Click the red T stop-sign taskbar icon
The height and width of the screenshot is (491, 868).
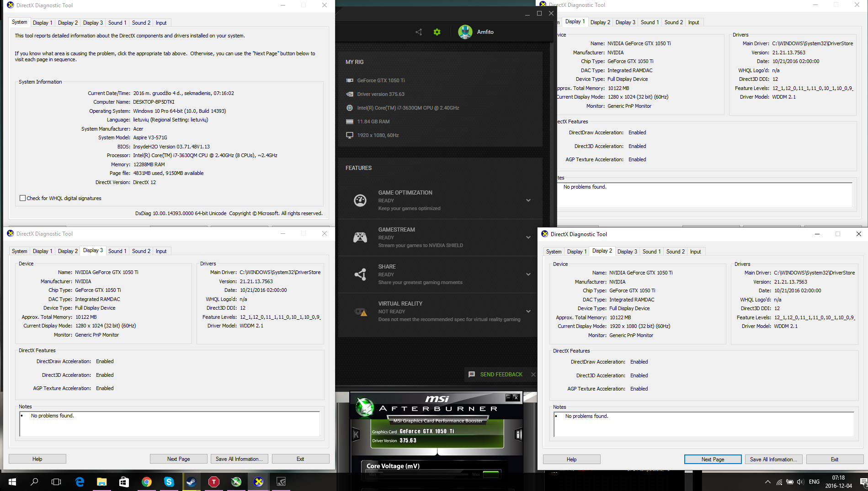point(213,481)
